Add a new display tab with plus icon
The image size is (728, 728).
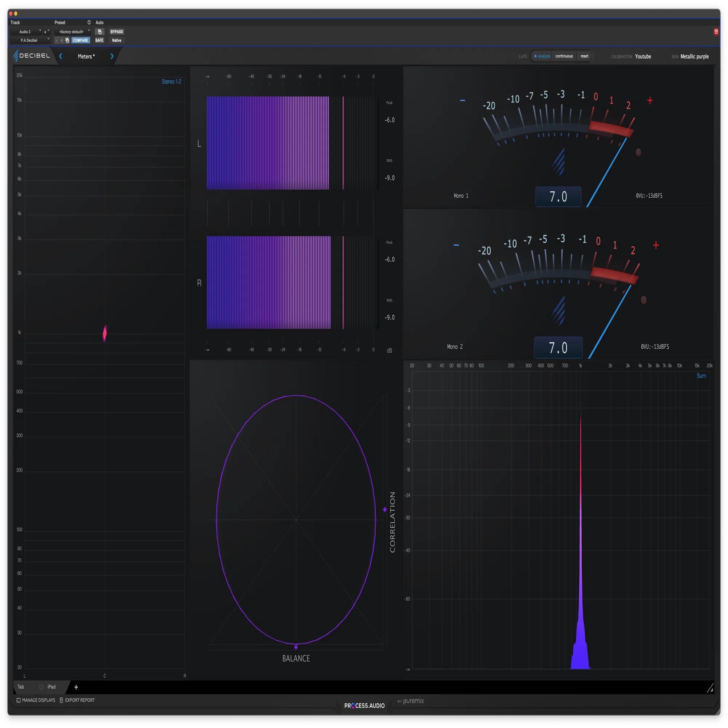76,687
